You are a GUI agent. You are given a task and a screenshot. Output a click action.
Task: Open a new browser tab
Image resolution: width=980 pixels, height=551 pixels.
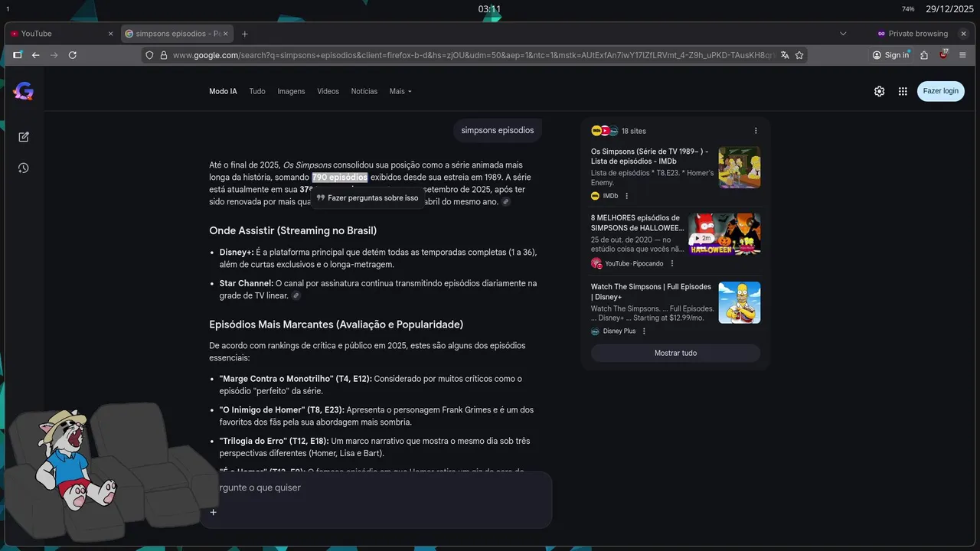(245, 34)
